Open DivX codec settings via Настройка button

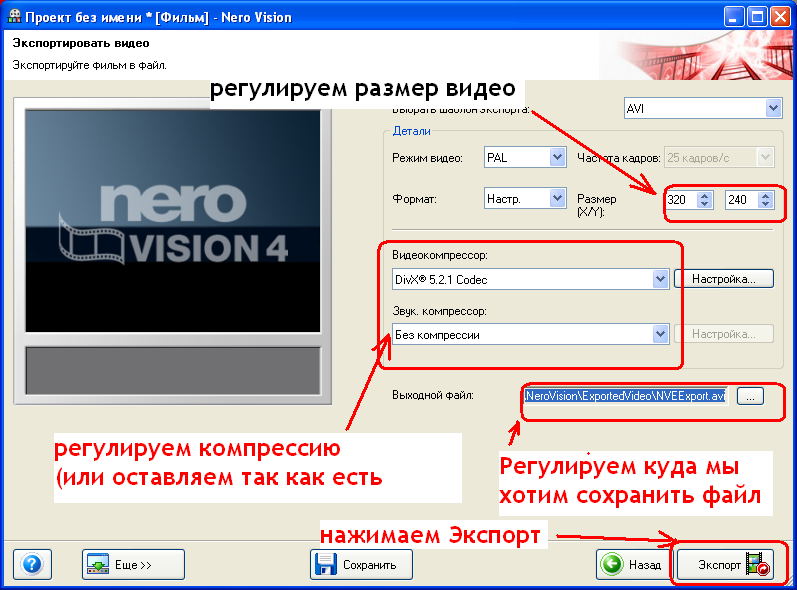(724, 279)
